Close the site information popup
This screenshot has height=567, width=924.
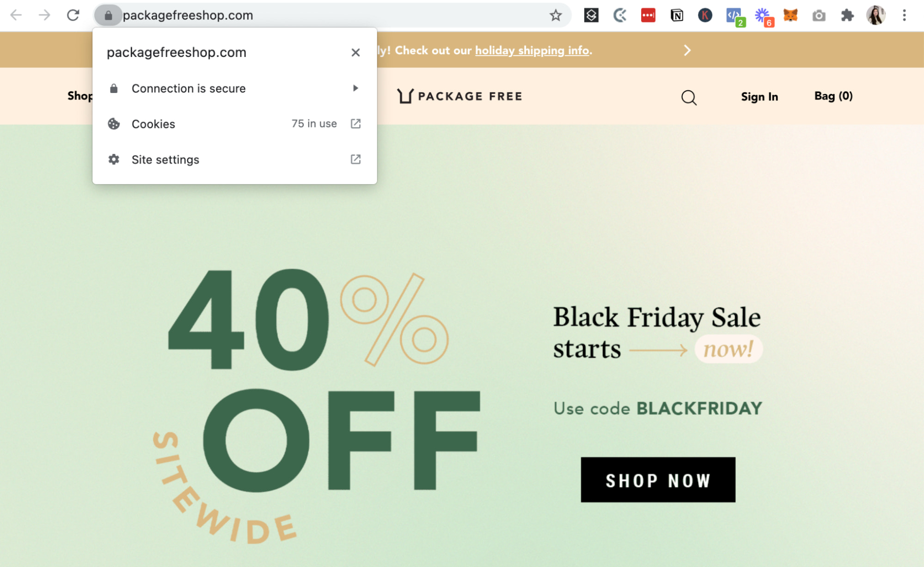[355, 52]
